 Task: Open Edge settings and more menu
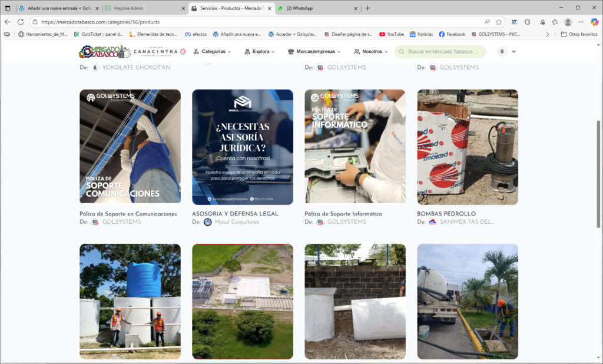pos(581,22)
